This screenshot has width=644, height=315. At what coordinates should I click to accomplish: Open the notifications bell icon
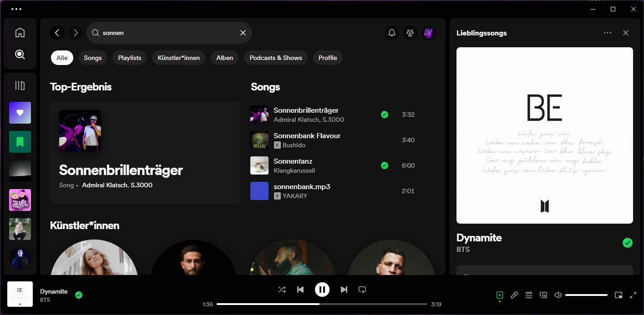pyautogui.click(x=391, y=33)
